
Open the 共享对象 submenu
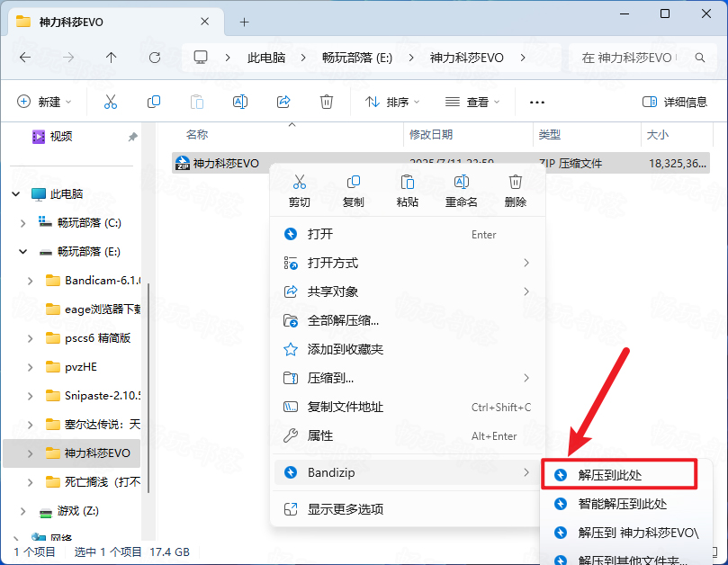click(x=407, y=291)
